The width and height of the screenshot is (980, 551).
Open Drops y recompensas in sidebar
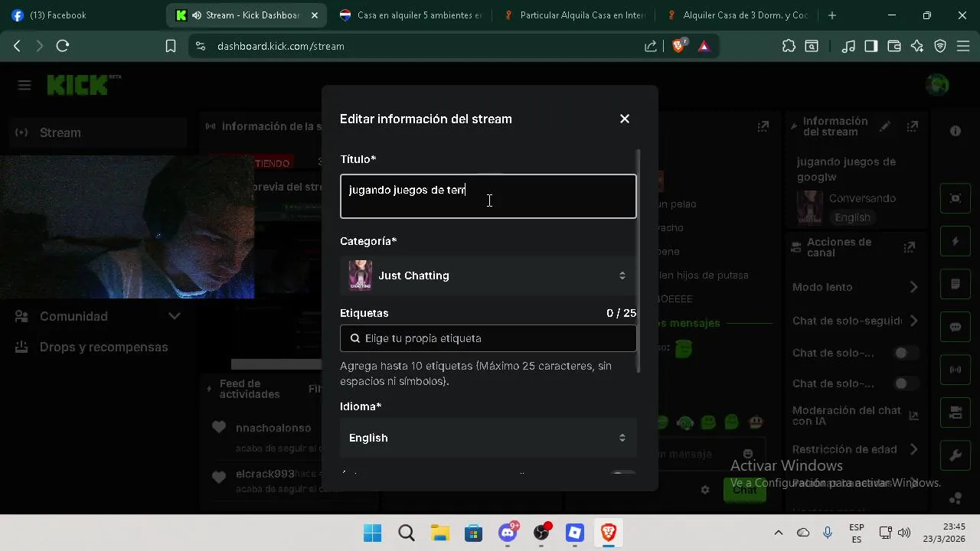click(98, 347)
